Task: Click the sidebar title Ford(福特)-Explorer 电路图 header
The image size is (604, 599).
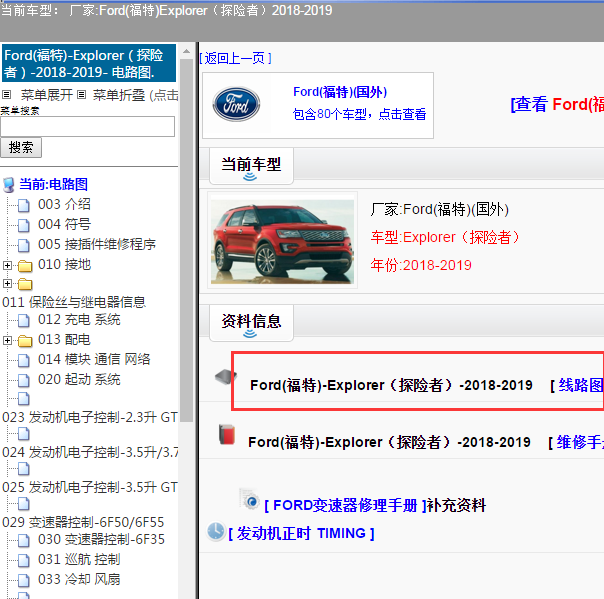Action: click(x=89, y=63)
